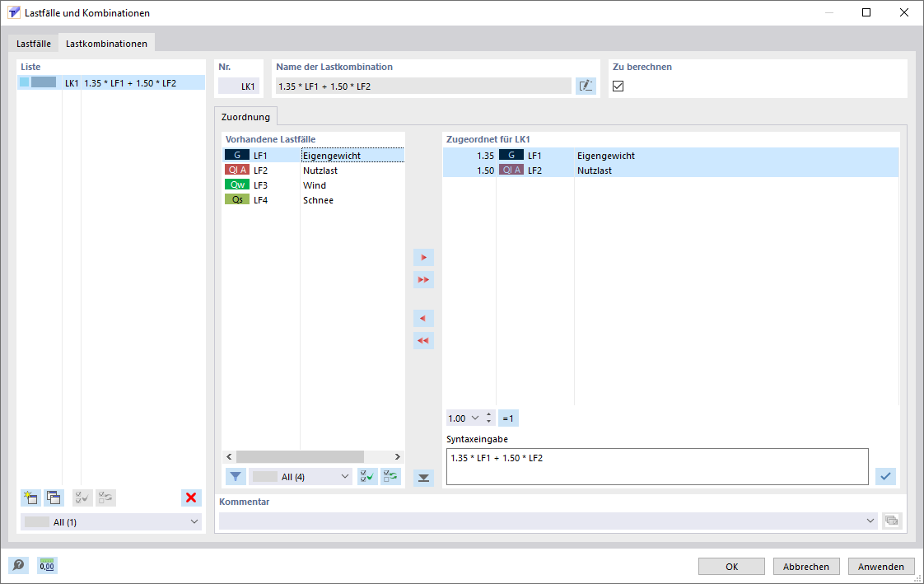
Task: Open help icon at bottom left
Action: tap(18, 566)
